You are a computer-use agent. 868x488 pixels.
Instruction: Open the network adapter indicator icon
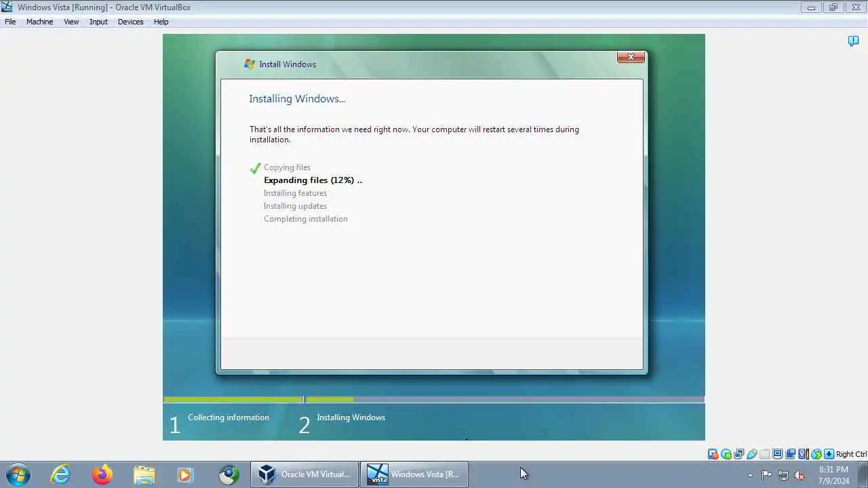(738, 454)
